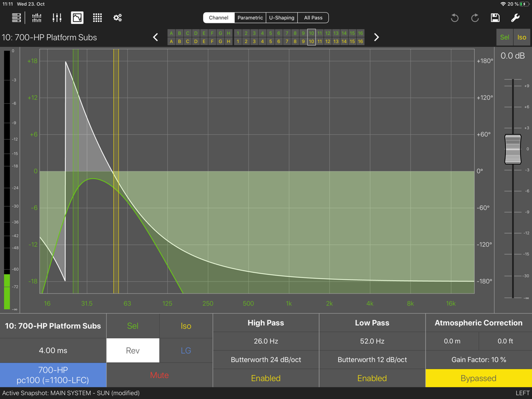Click the hamburger menu icon top left

tap(16, 17)
